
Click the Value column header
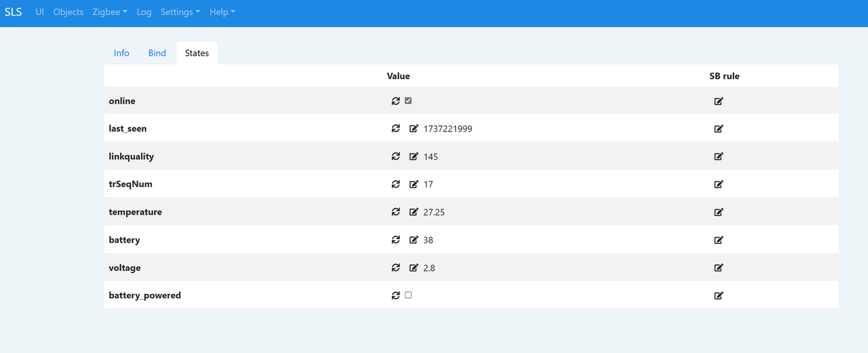tap(399, 76)
